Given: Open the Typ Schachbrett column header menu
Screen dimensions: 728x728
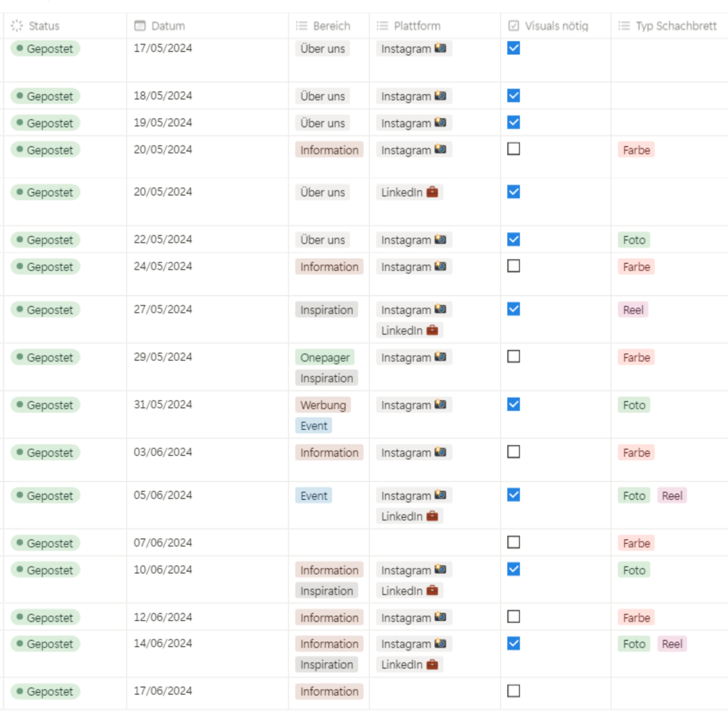Looking at the screenshot, I should 675,26.
